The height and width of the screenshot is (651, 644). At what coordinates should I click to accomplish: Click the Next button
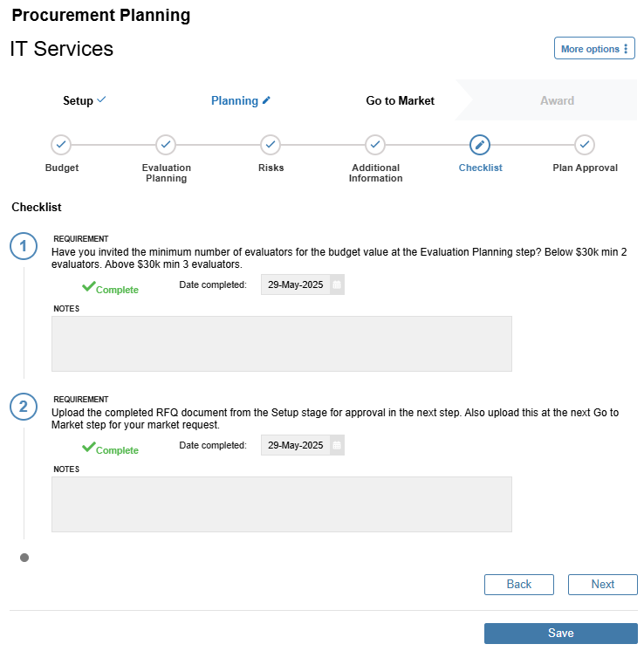click(602, 585)
